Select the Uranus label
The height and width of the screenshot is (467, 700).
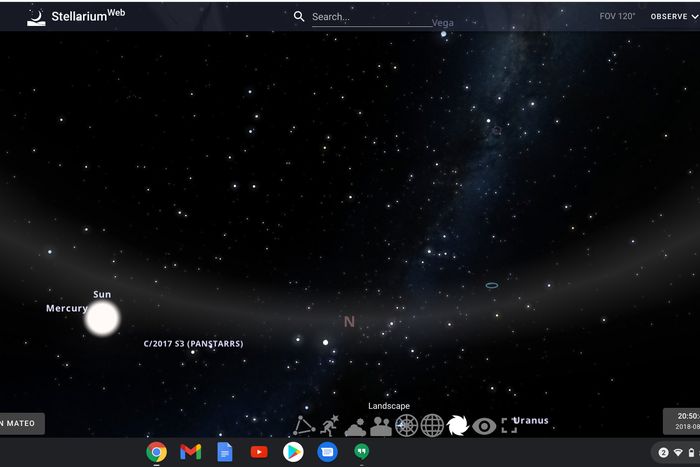click(x=530, y=420)
